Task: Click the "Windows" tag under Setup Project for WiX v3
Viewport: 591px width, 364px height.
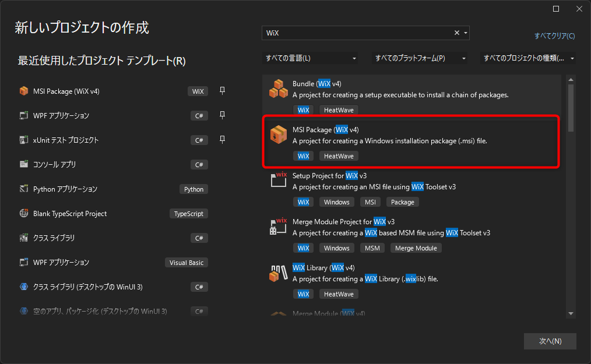Action: (336, 202)
